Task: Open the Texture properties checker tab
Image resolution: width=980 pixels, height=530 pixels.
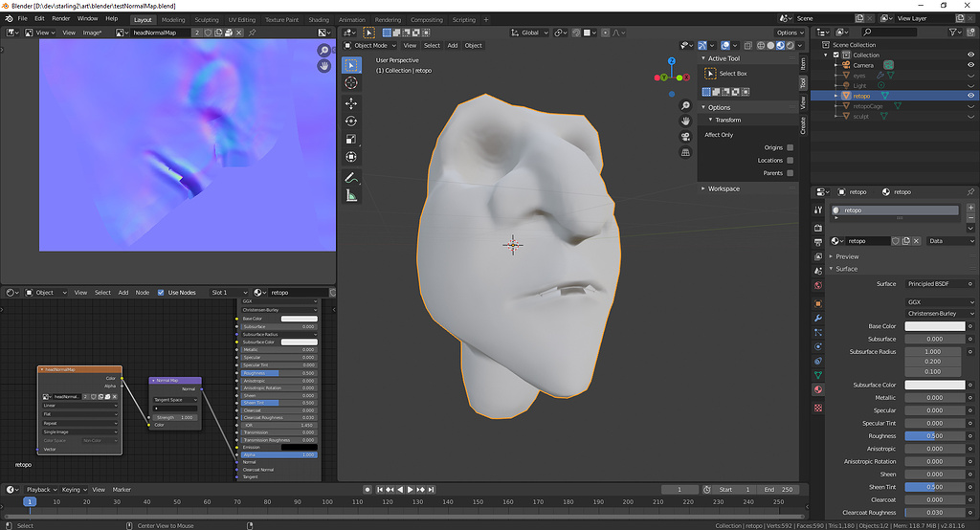Action: [818, 408]
